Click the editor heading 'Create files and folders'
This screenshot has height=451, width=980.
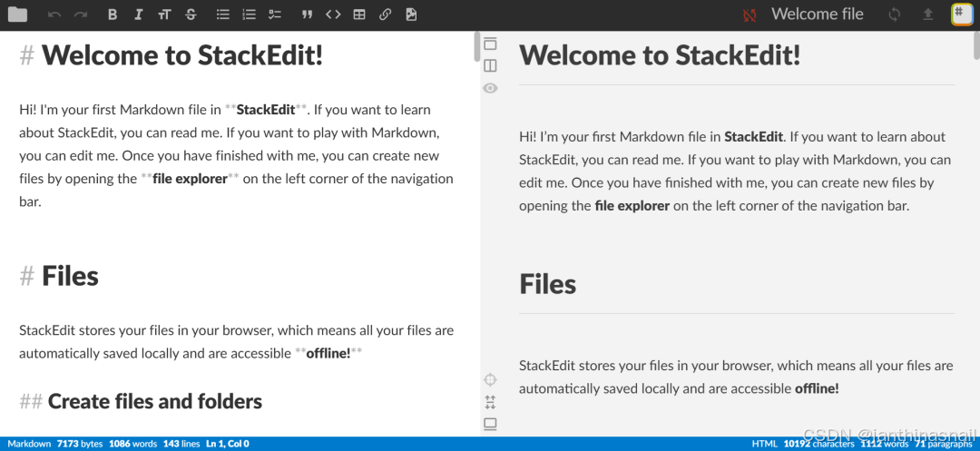[x=154, y=401]
